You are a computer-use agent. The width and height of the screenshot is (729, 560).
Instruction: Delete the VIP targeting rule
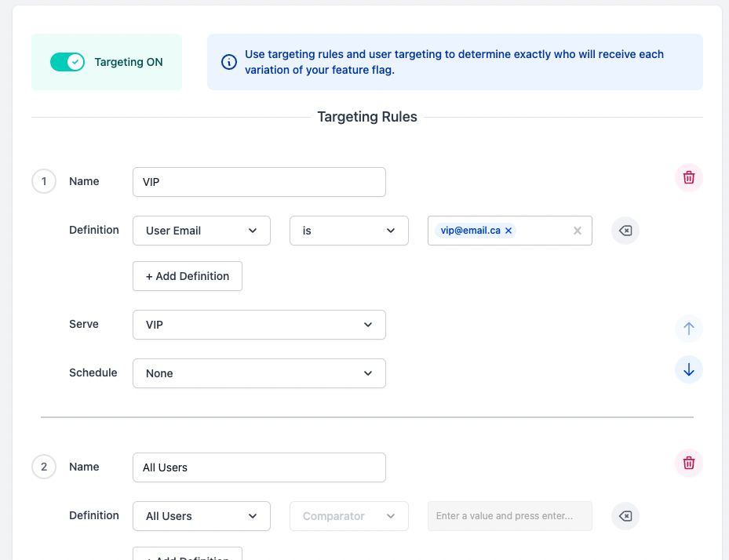click(x=688, y=178)
